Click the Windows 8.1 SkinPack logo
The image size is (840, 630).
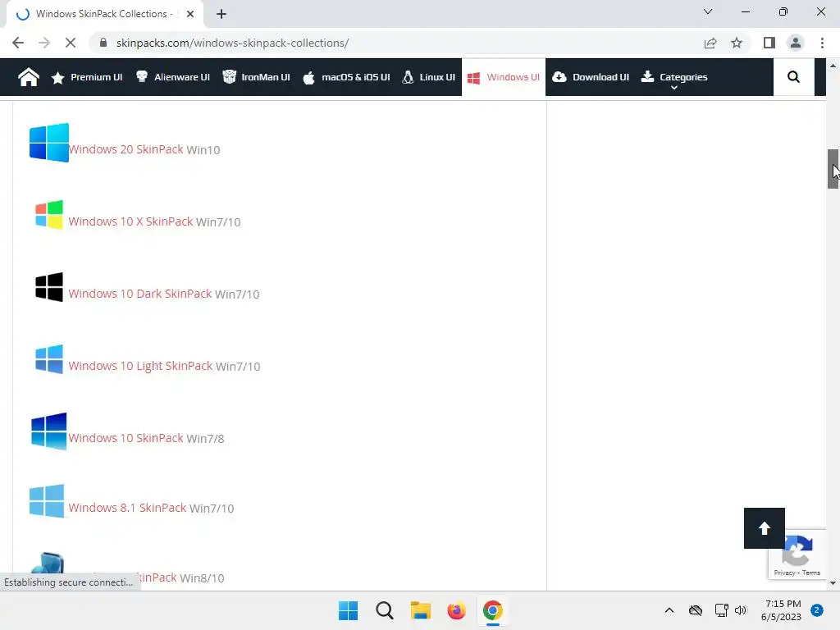47,501
